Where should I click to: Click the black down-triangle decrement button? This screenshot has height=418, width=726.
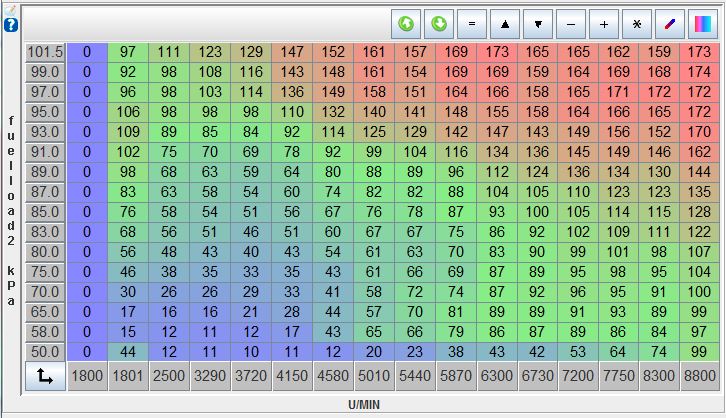tap(538, 23)
